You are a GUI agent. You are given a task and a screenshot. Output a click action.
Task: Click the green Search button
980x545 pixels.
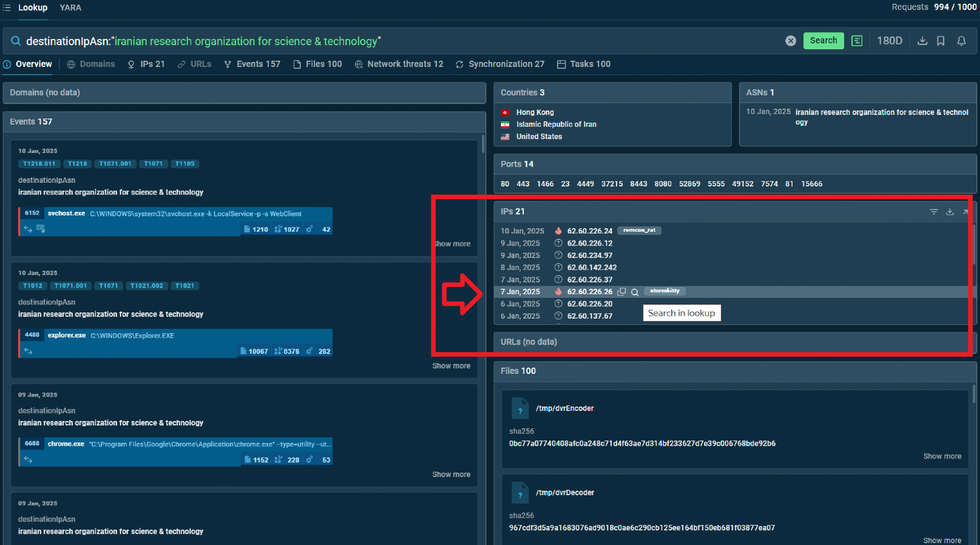[823, 40]
